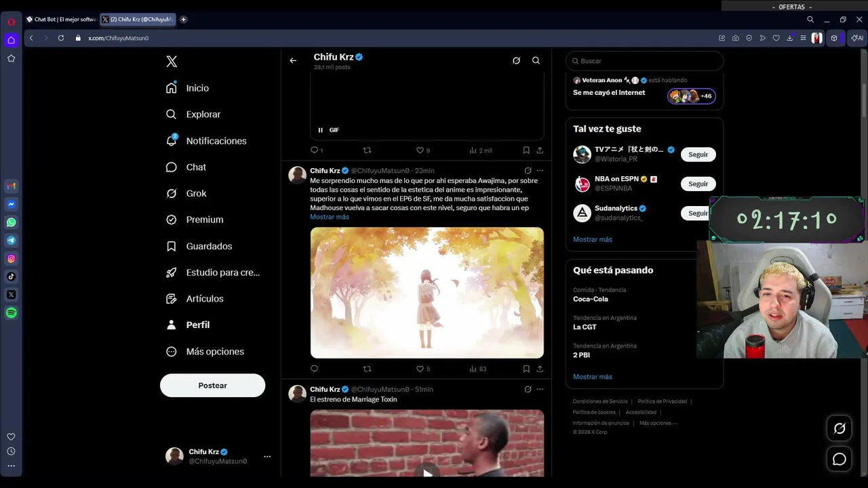Open Messenger in Opera sidebar
Screen dimensions: 868x488
(12, 204)
